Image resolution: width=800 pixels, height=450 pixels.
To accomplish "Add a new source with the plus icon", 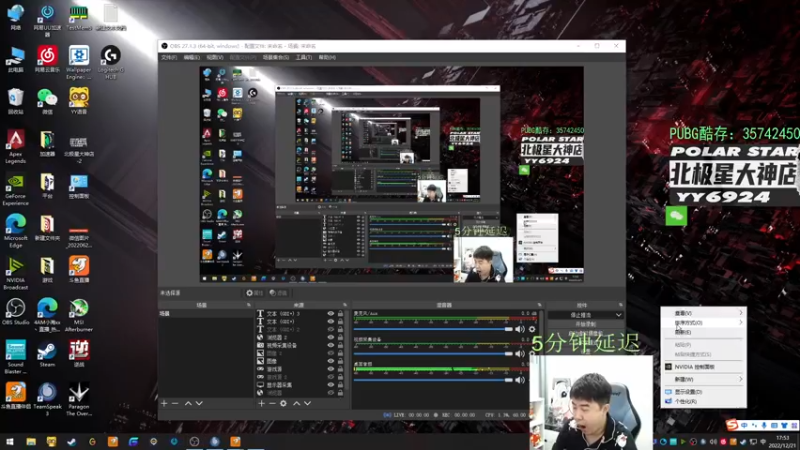I will click(x=261, y=403).
